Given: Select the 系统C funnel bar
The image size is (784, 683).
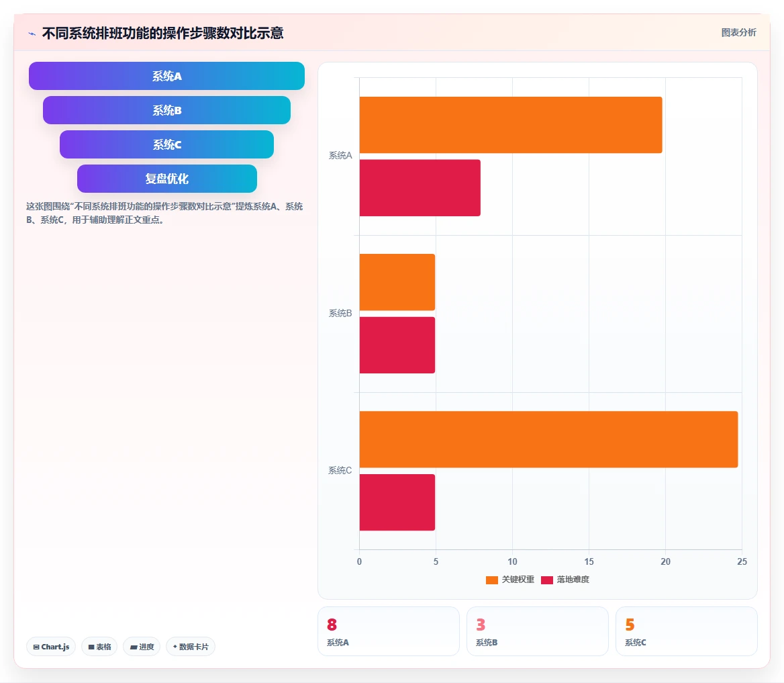Looking at the screenshot, I should click(166, 144).
